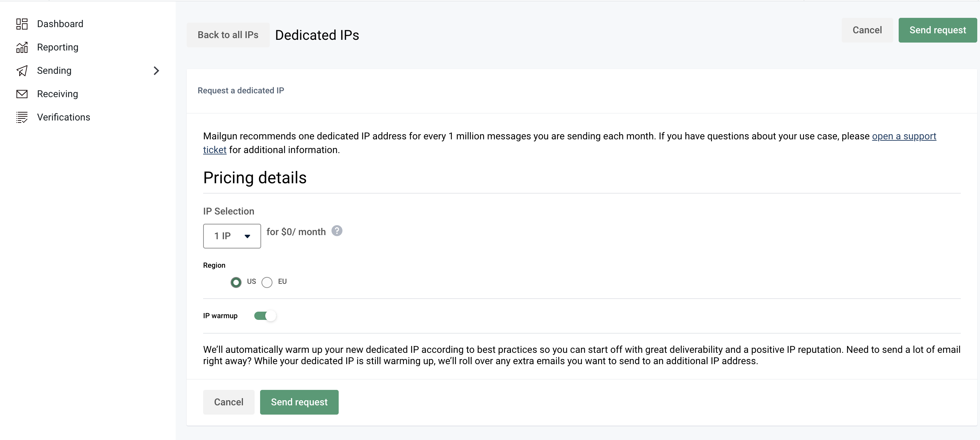Open Receiving in the sidebar

(57, 94)
